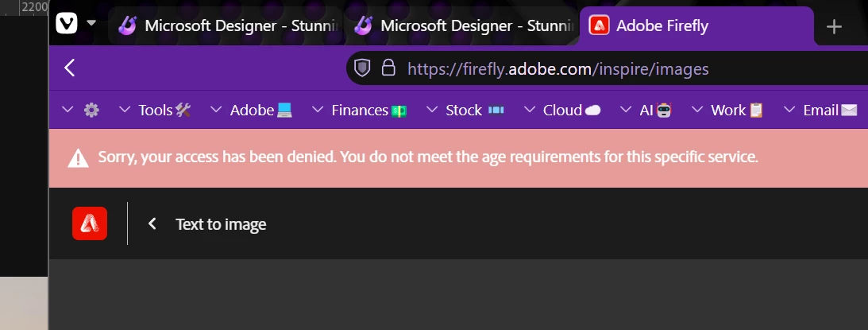
Task: Switch to second Microsoft Designer tab
Action: pos(461,25)
